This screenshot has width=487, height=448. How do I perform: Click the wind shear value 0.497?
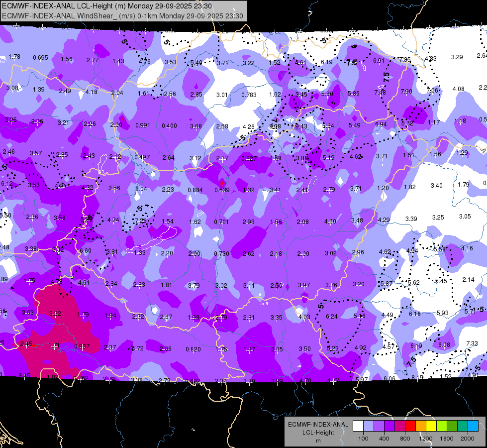pyautogui.click(x=142, y=157)
